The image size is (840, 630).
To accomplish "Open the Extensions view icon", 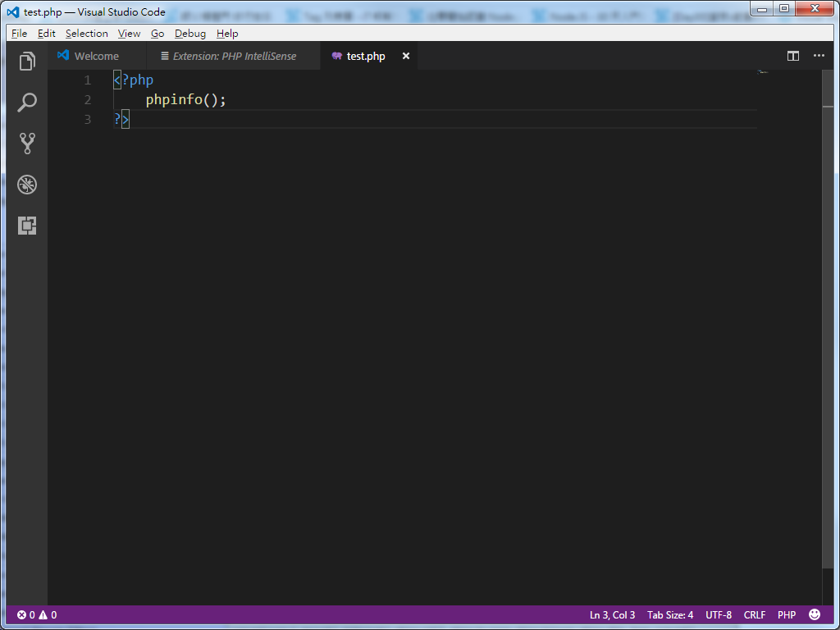I will [x=27, y=225].
